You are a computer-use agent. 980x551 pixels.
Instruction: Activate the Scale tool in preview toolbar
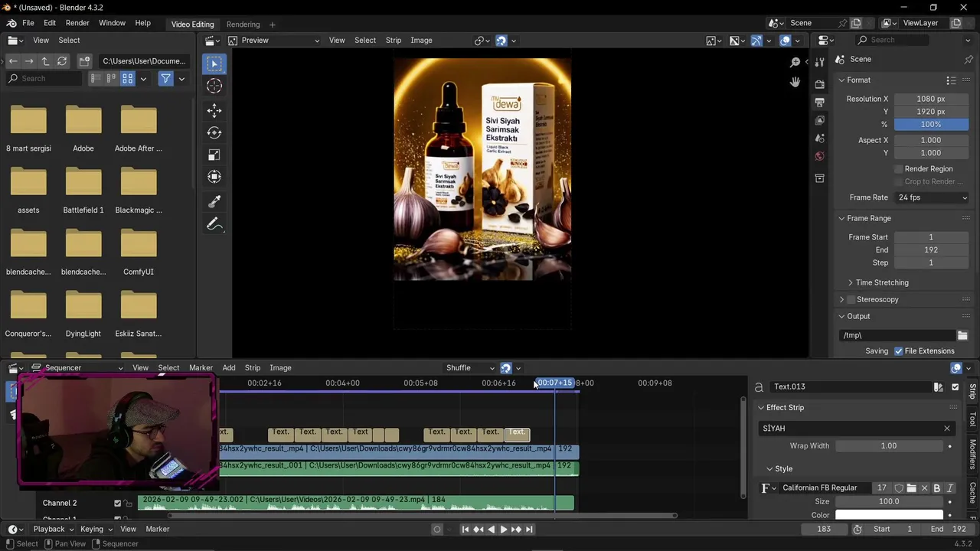(x=214, y=155)
